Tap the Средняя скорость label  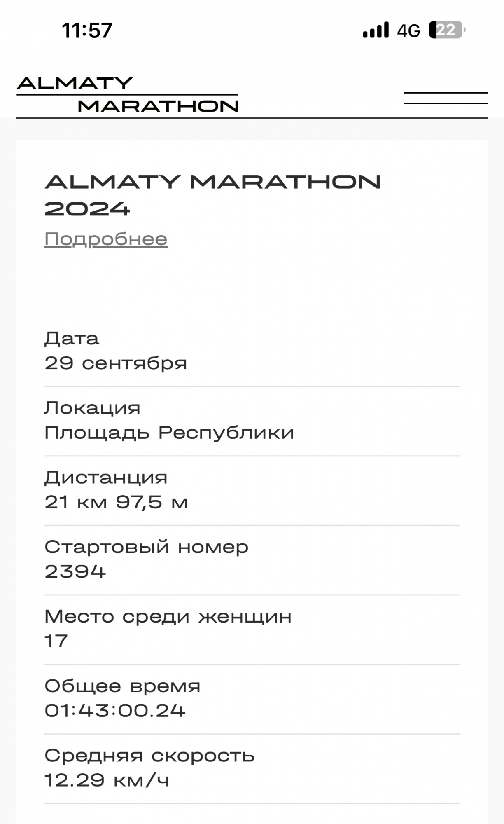point(149,756)
